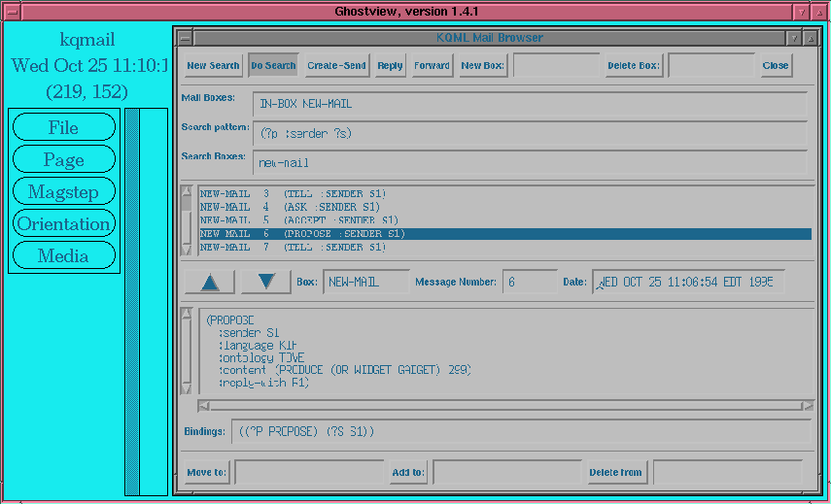Click the :reply-with line in message body
Image resolution: width=831 pixels, height=504 pixels.
263,383
